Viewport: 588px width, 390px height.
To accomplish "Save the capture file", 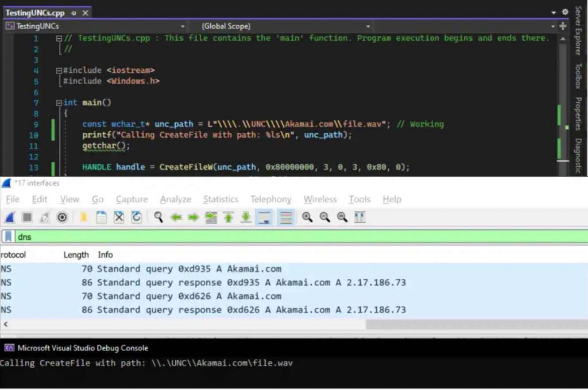I will tap(101, 217).
